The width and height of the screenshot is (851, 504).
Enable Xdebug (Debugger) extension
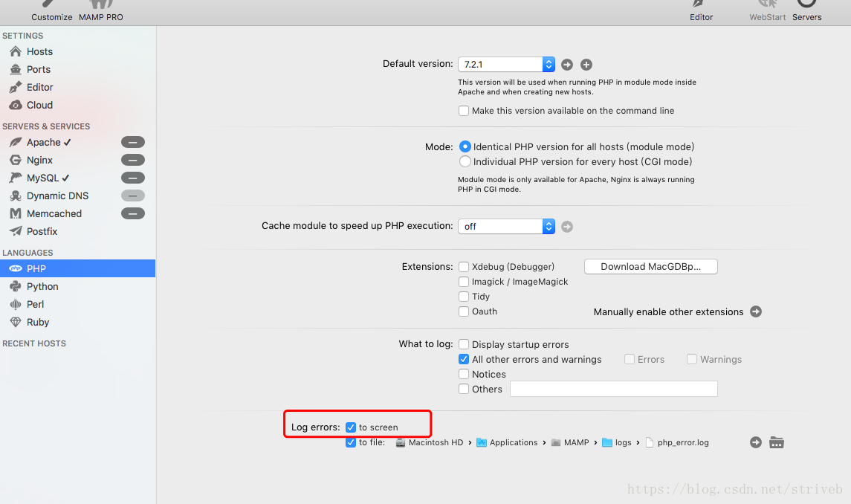click(x=464, y=267)
